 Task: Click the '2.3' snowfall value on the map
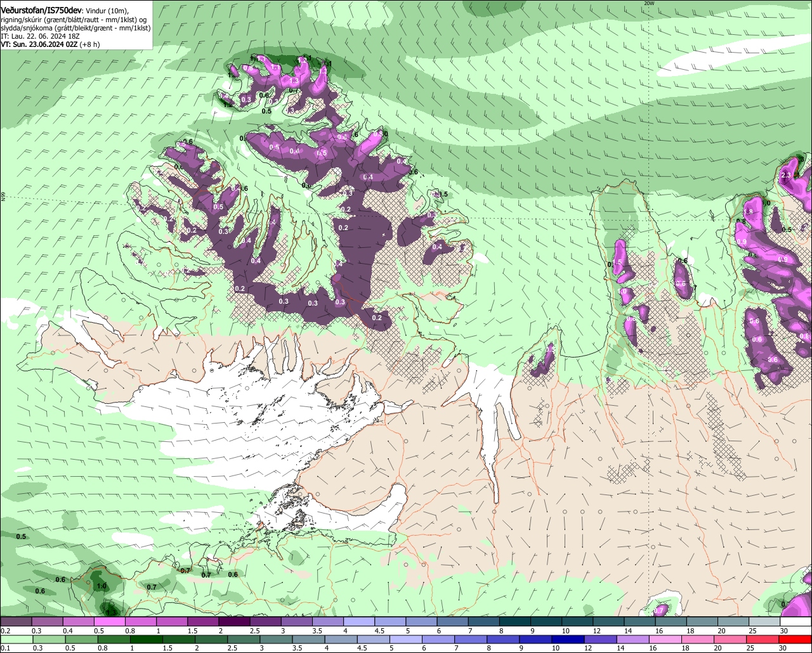point(786,176)
